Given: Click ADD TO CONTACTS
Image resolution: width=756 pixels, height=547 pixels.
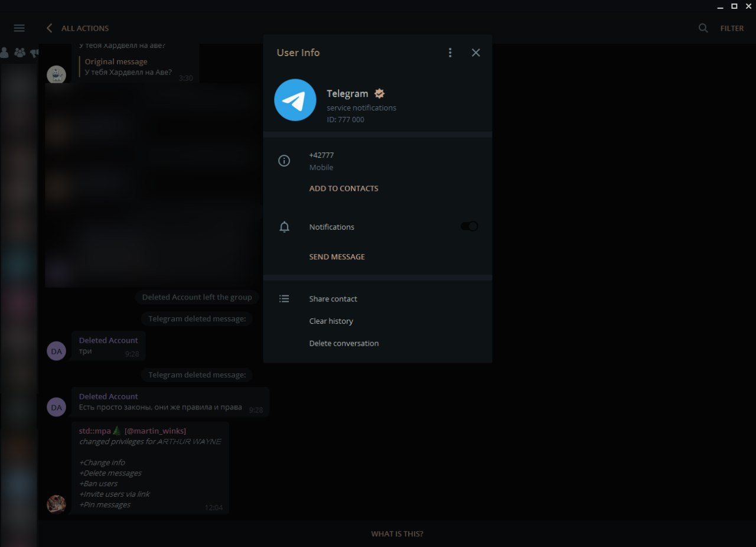Looking at the screenshot, I should pyautogui.click(x=344, y=188).
